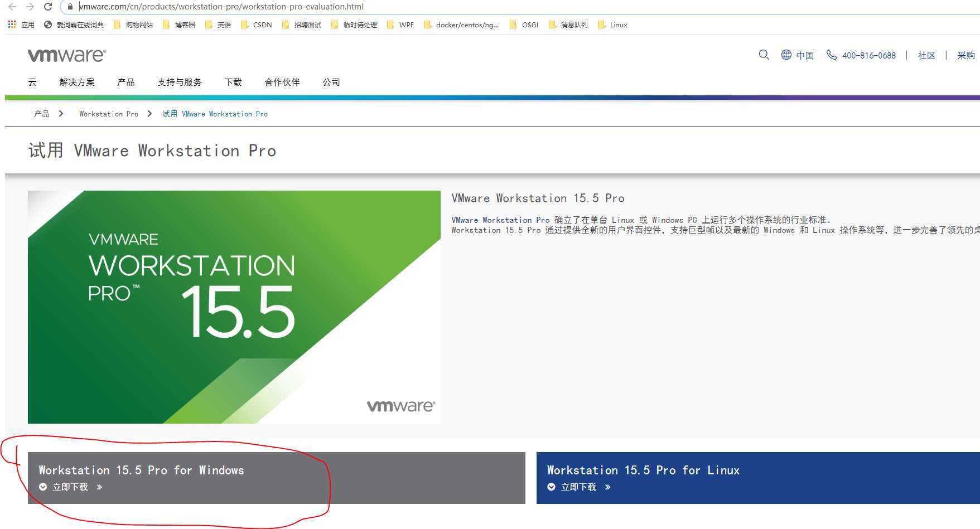The height and width of the screenshot is (529, 980).
Task: Select the 中国 region link
Action: pos(805,55)
